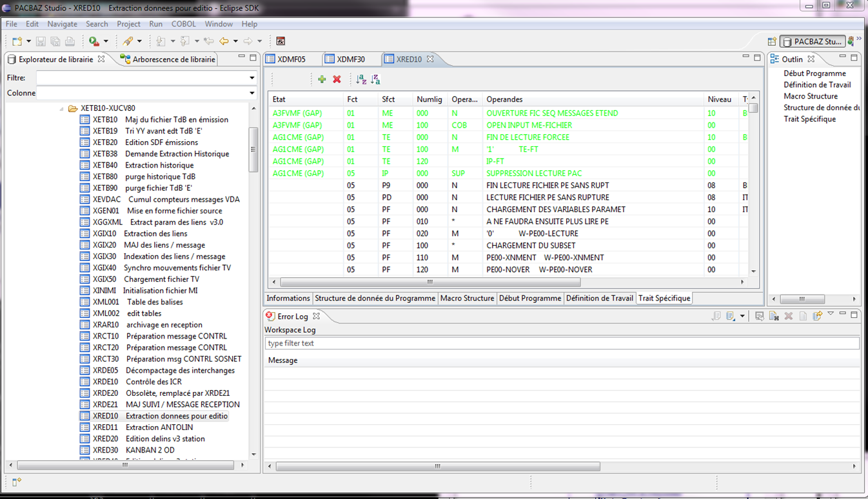868x499 pixels.
Task: Open the Error Log export icon
Action: pyautogui.click(x=817, y=315)
